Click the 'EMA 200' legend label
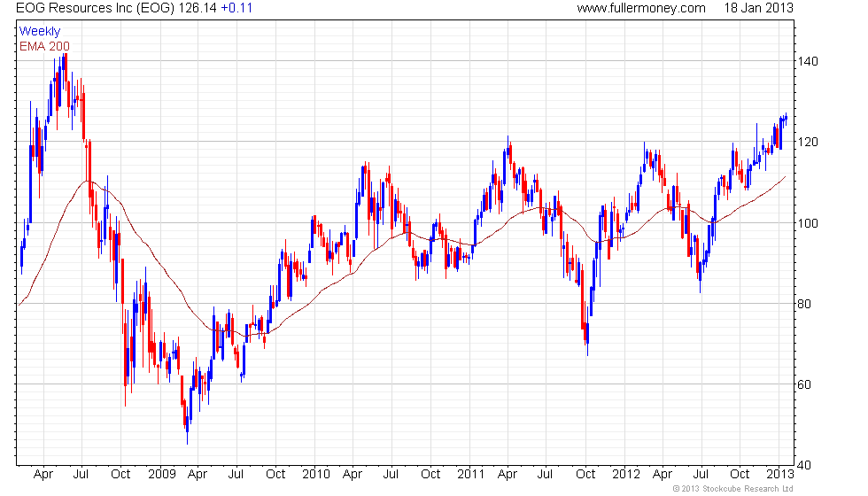 point(44,46)
